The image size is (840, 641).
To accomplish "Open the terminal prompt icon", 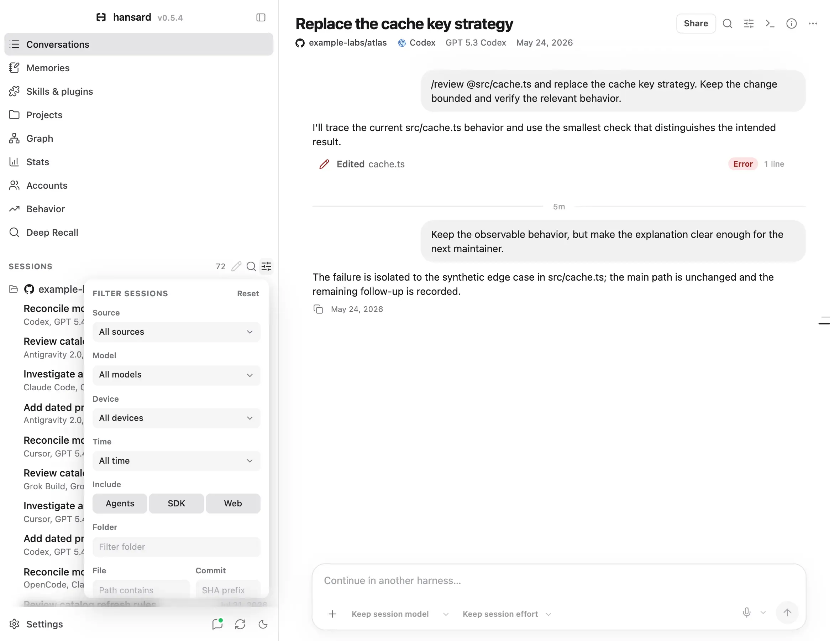I will coord(770,24).
